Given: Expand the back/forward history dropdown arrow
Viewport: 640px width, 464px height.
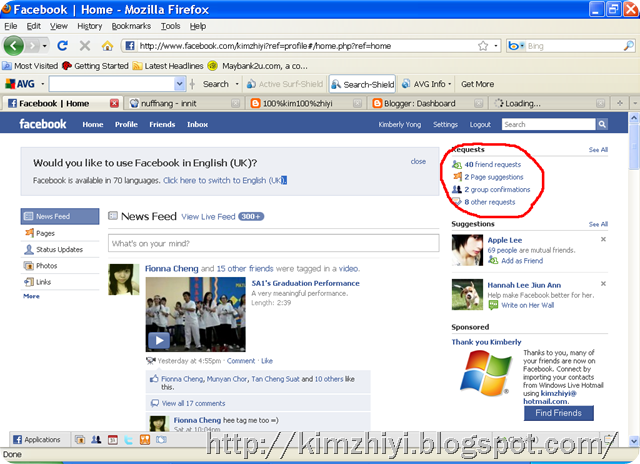Looking at the screenshot, I should pos(44,46).
